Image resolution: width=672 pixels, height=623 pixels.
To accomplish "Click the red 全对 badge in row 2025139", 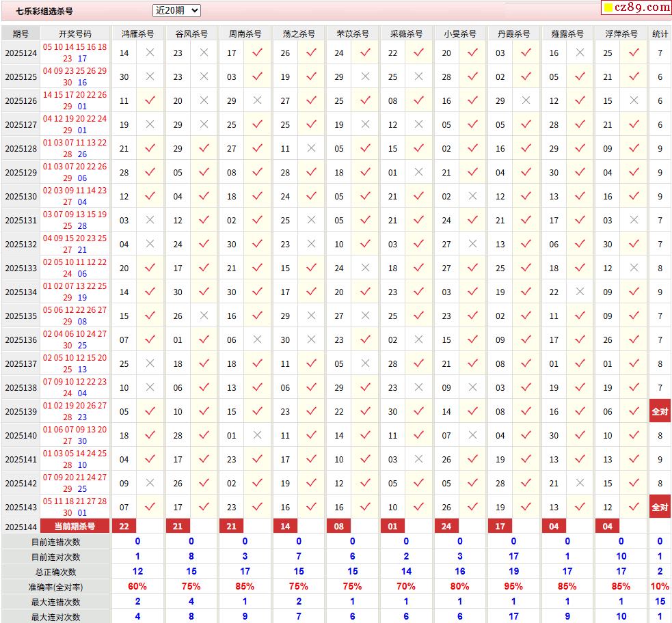I will 660,411.
